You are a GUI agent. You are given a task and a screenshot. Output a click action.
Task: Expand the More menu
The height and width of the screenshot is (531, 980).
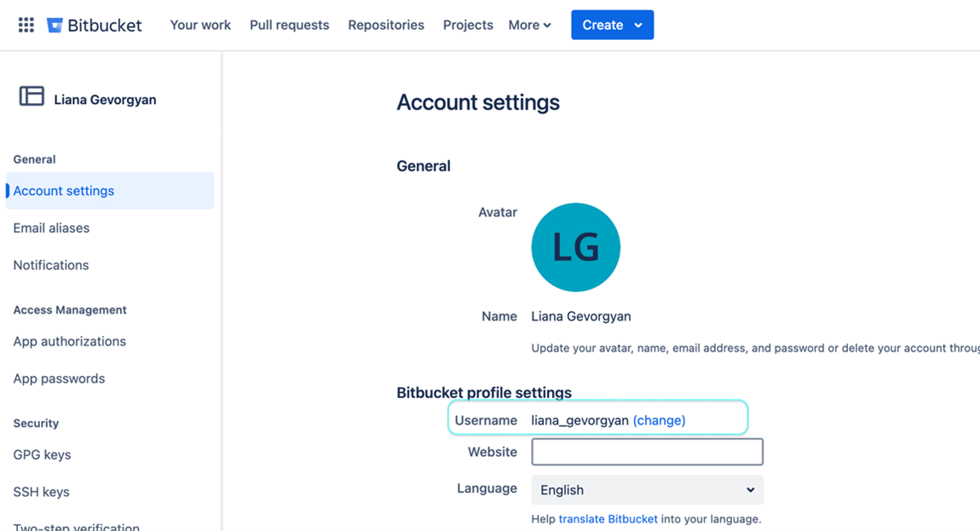[x=529, y=25]
